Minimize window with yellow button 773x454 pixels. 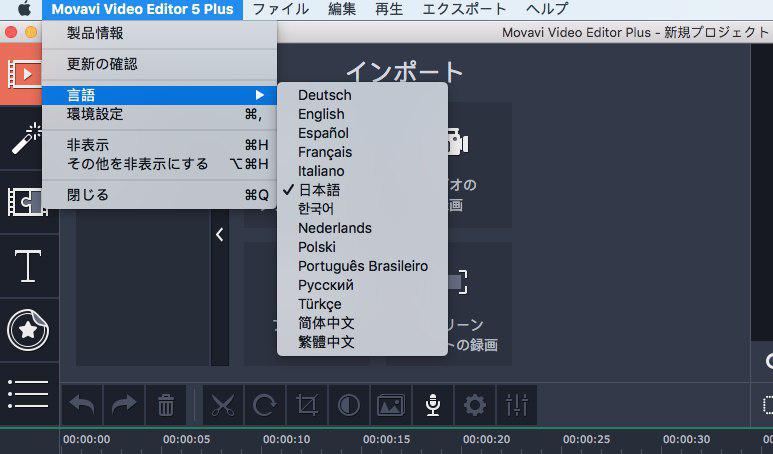click(31, 33)
